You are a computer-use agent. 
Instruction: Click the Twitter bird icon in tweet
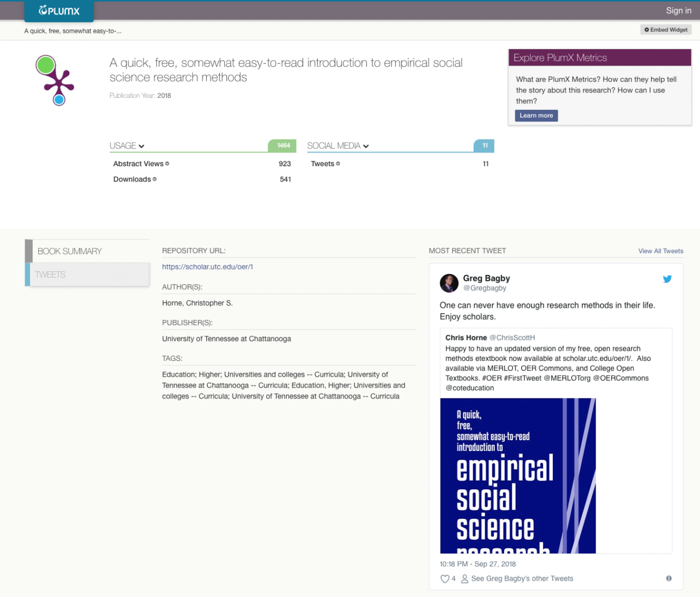(667, 279)
